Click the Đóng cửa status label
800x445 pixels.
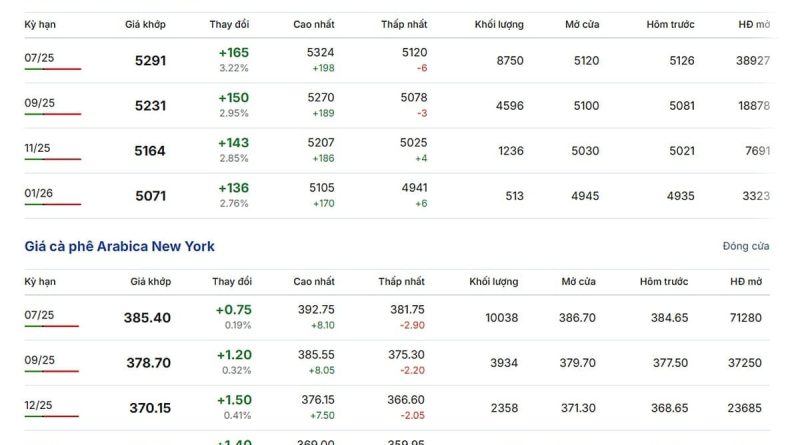(745, 246)
